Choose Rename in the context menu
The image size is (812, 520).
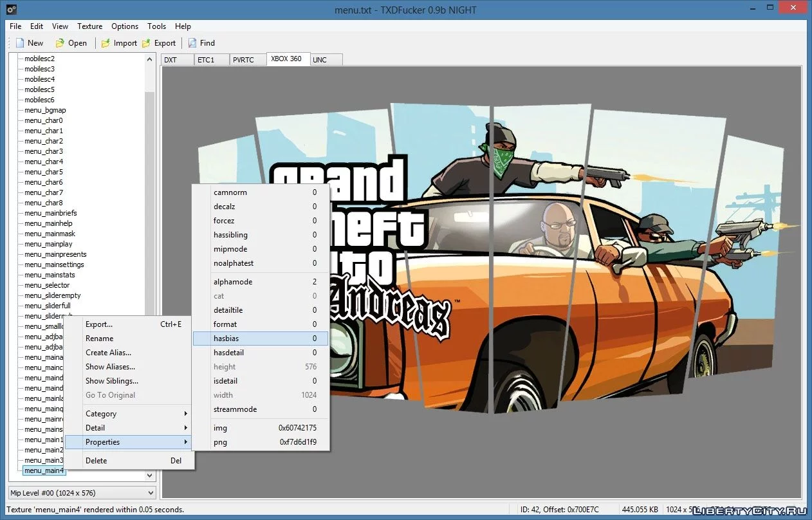[129, 339]
